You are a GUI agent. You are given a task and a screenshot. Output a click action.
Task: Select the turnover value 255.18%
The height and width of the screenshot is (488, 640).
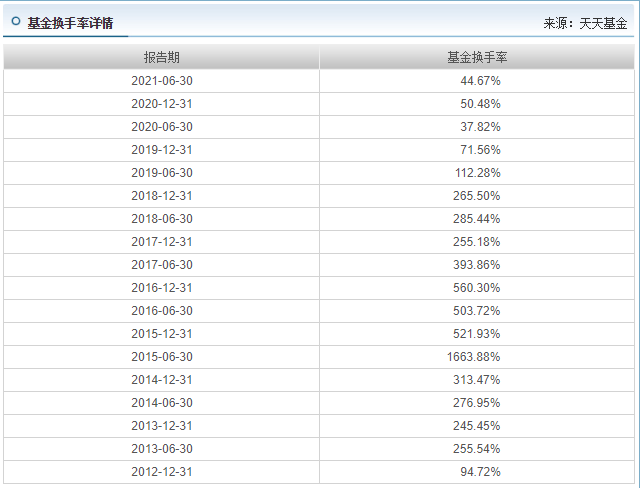point(476,242)
